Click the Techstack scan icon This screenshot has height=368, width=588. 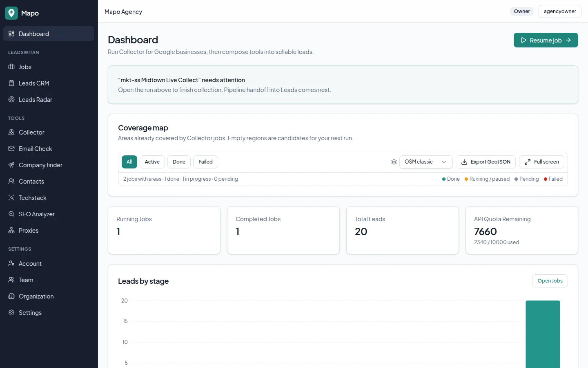[x=11, y=197]
